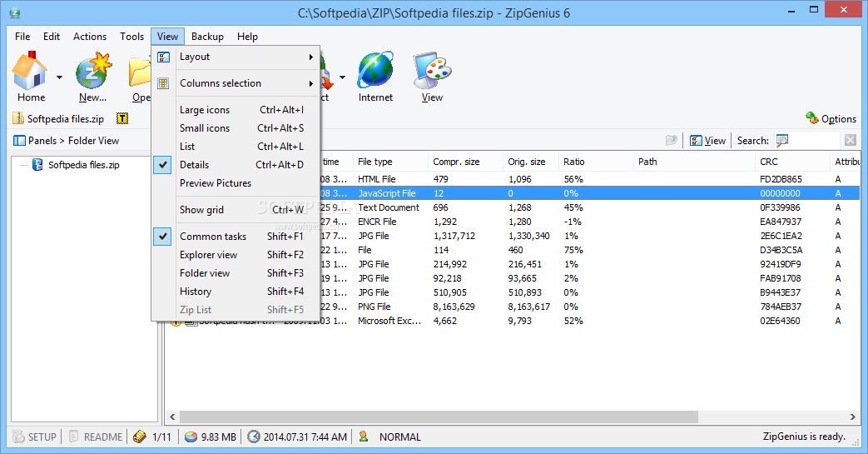This screenshot has width=868, height=454.
Task: Click the Internet globe toolbar icon
Action: pyautogui.click(x=375, y=70)
